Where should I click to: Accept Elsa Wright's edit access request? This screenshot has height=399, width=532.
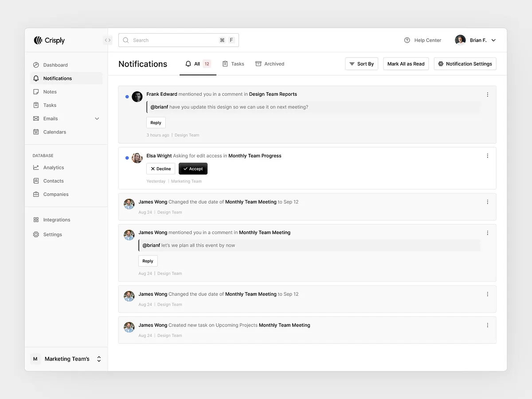(193, 168)
